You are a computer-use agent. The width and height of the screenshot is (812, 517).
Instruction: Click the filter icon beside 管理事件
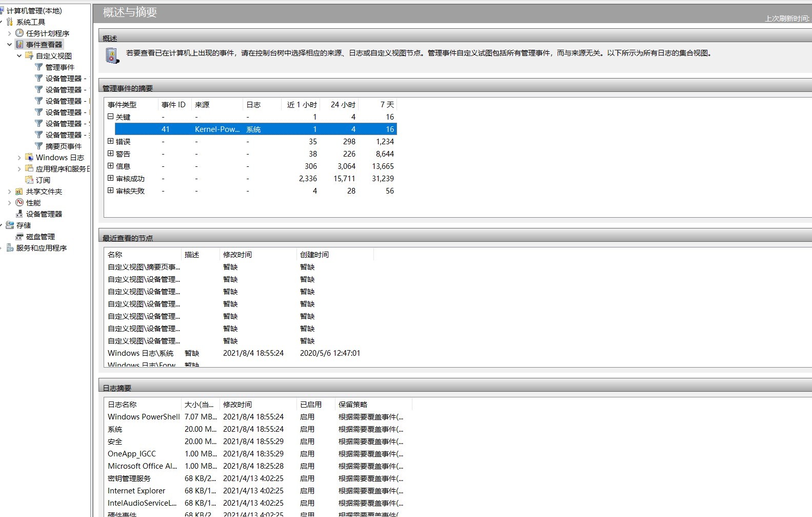39,67
